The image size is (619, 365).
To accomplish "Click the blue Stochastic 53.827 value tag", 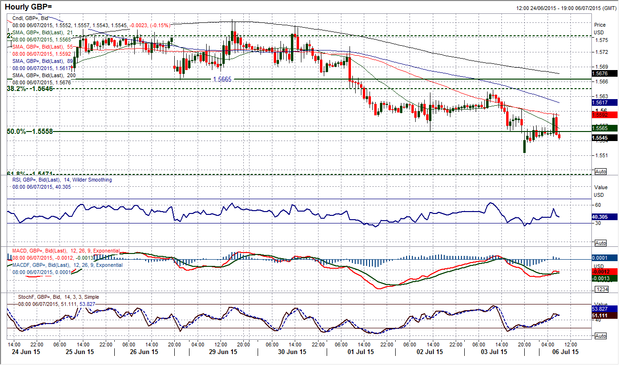I will pyautogui.click(x=604, y=309).
